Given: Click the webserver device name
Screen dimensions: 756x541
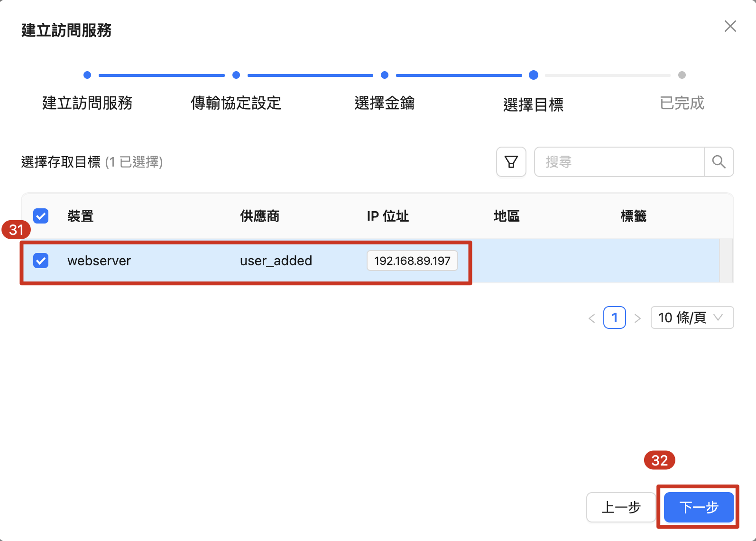Looking at the screenshot, I should [x=99, y=261].
